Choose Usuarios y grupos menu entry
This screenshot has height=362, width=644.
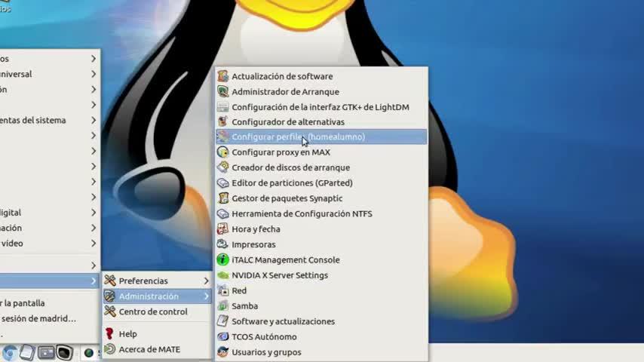321,351
